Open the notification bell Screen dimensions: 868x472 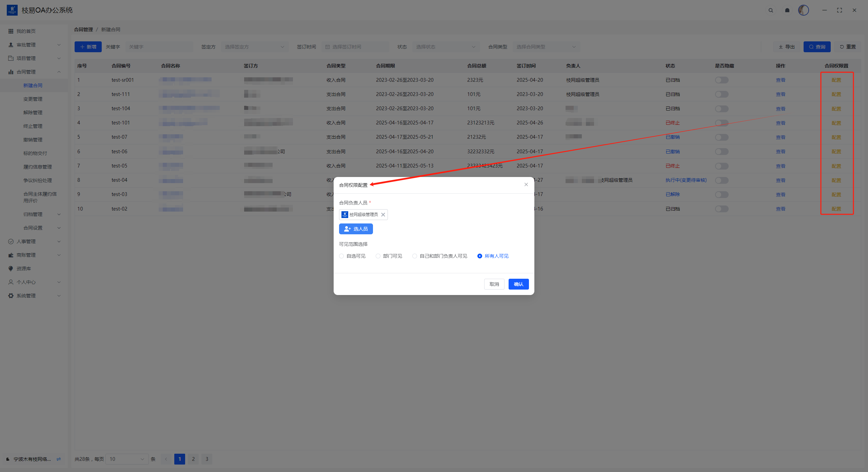coord(787,11)
